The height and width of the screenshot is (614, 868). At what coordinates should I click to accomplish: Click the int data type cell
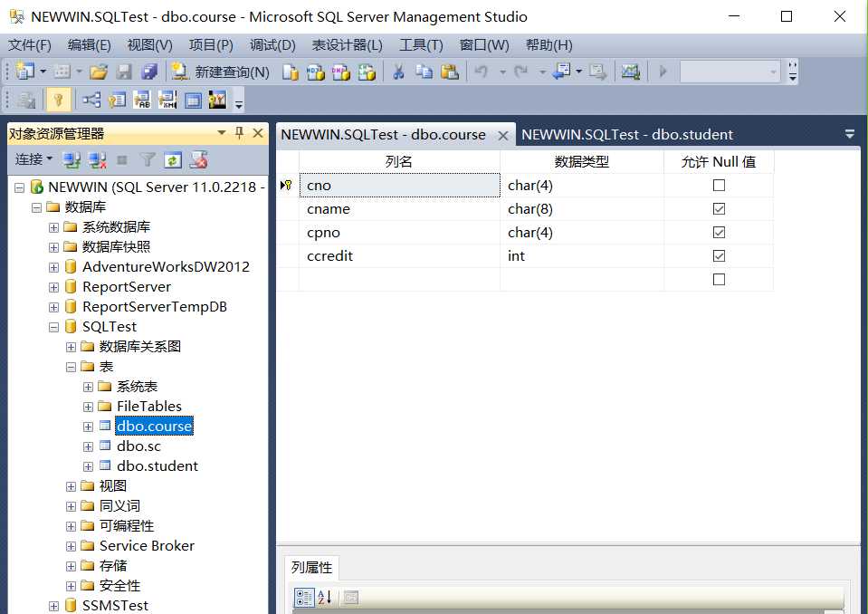pyautogui.click(x=582, y=255)
